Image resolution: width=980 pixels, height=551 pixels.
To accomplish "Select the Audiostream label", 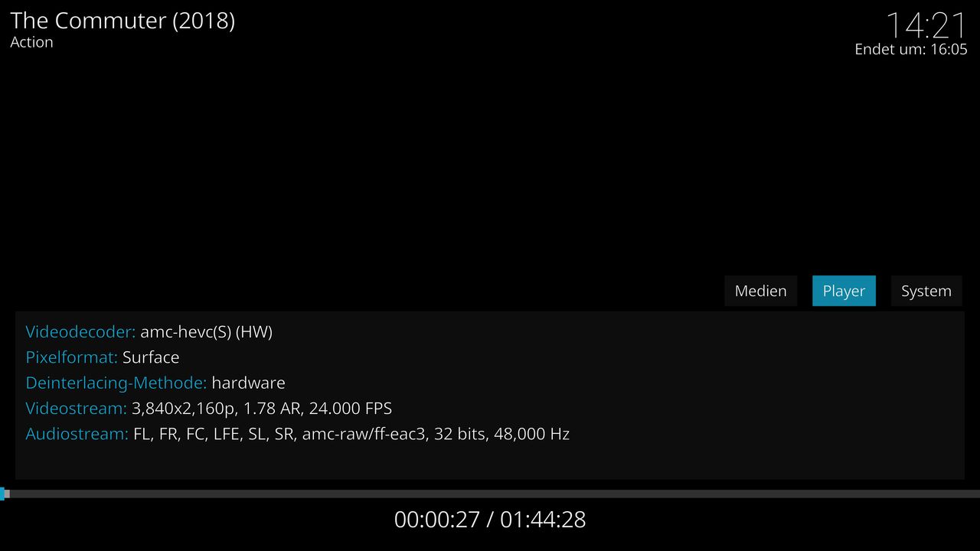I will coord(77,434).
